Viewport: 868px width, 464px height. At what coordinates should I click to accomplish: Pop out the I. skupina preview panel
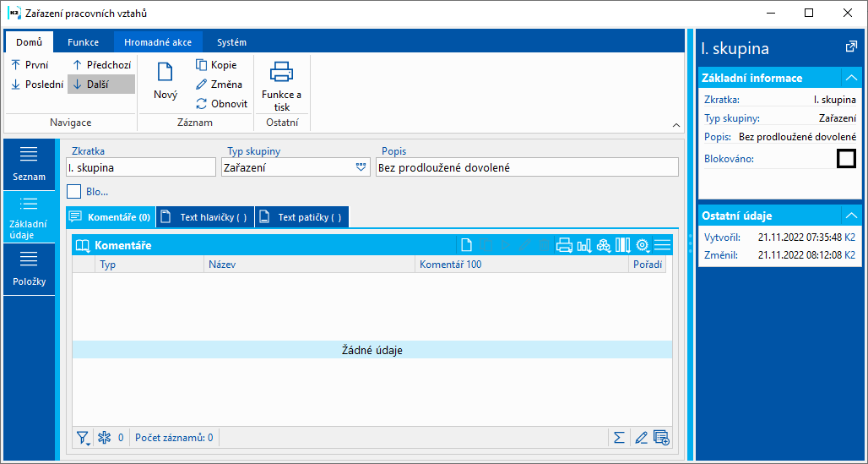coord(851,47)
